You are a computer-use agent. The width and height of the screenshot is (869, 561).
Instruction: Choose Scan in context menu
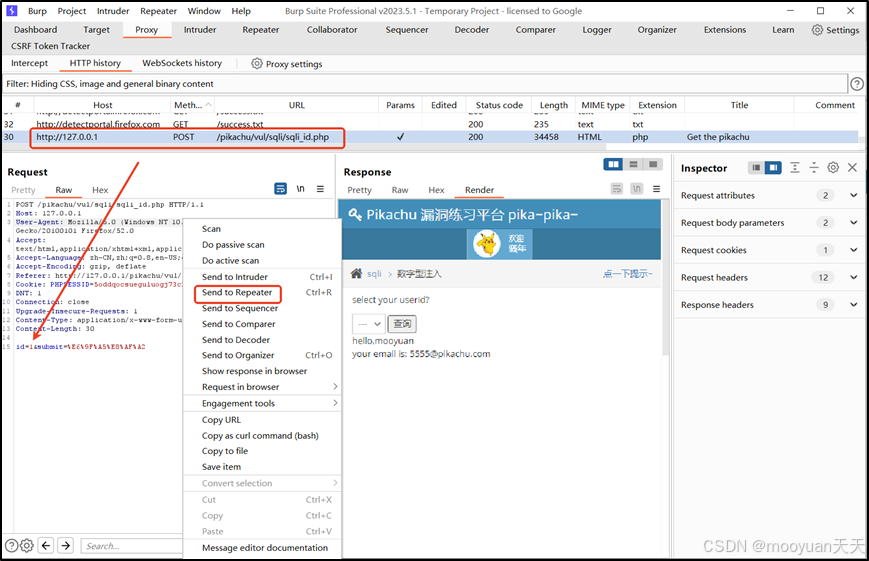(262, 229)
